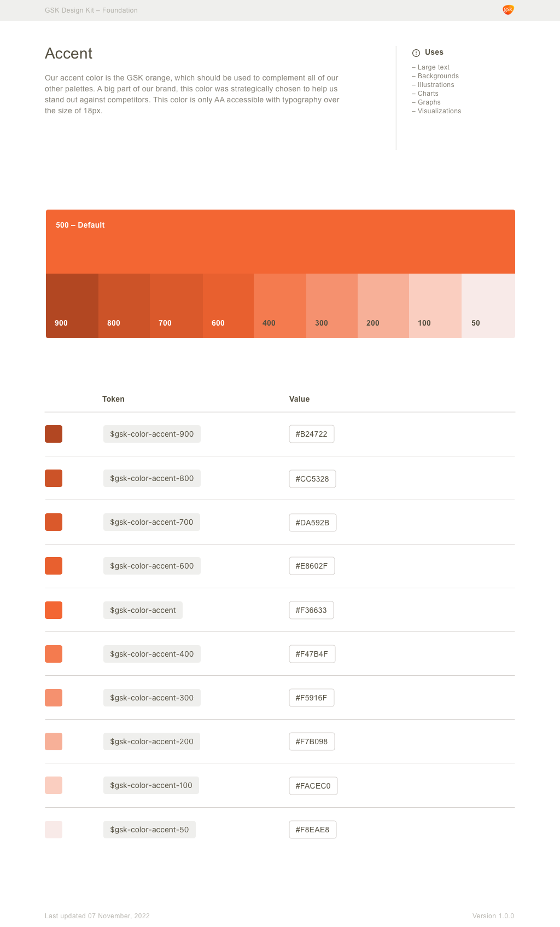Image resolution: width=560 pixels, height=927 pixels.
Task: Click the GSK logo icon in header
Action: pos(508,10)
